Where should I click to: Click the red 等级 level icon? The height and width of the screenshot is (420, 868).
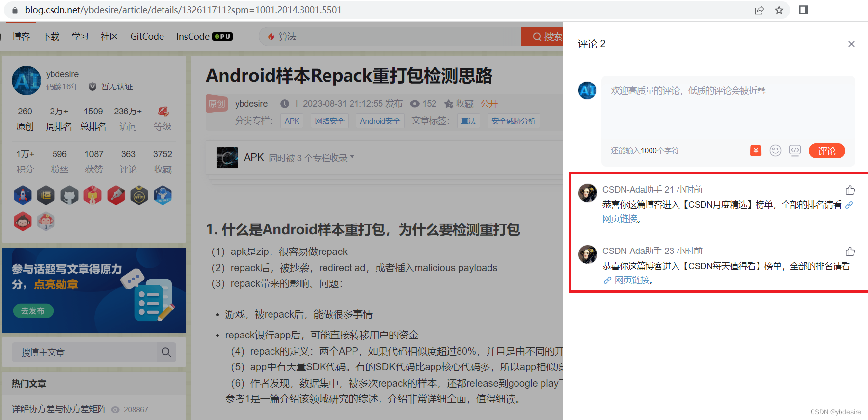point(163,112)
